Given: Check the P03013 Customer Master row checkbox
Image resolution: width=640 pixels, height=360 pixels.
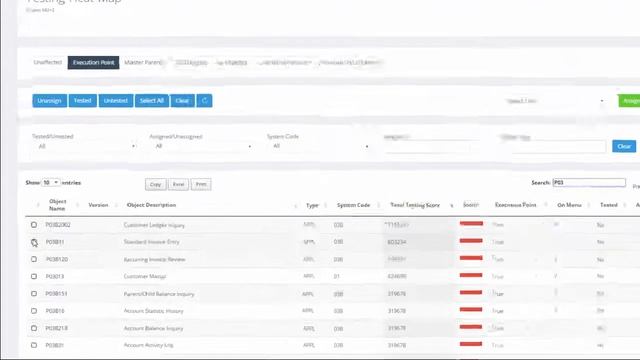Looking at the screenshot, I should tap(34, 276).
